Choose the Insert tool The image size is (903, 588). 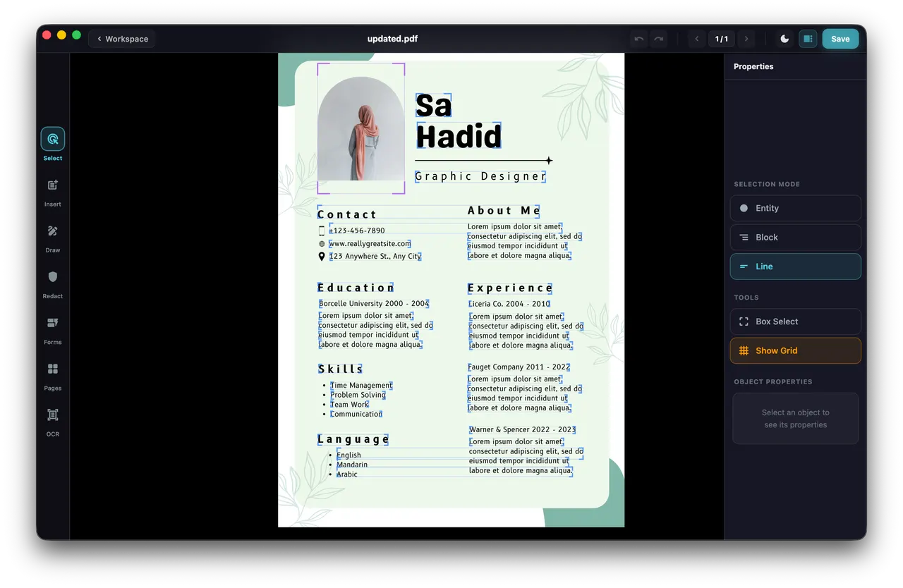53,191
